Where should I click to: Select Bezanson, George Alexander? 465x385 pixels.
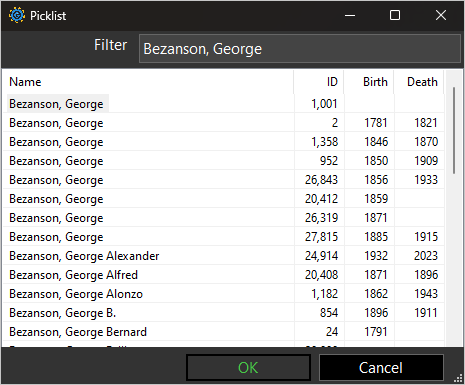coord(224,256)
